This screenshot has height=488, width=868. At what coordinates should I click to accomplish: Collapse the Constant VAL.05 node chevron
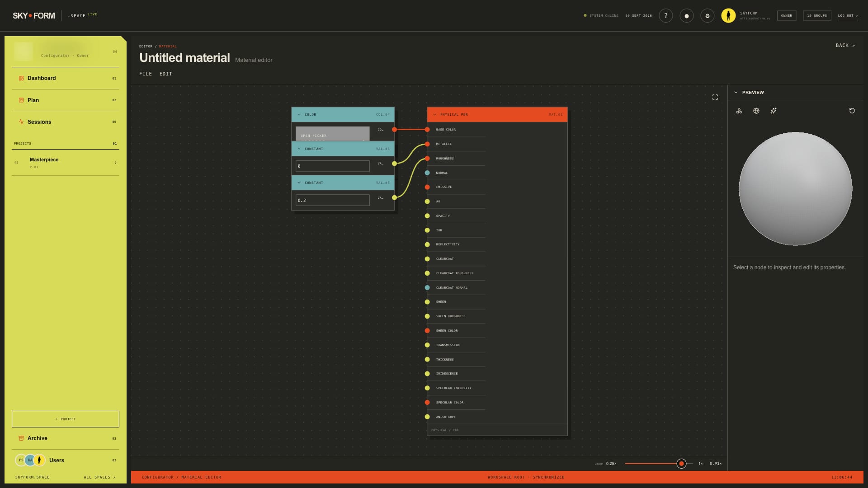[x=299, y=183]
